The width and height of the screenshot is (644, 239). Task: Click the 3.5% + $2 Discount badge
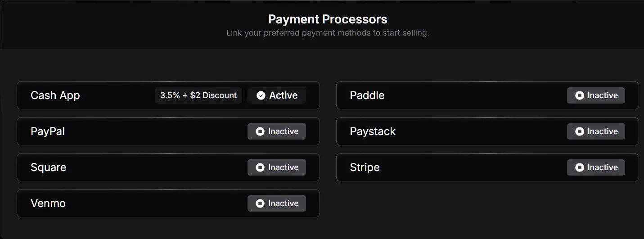pos(198,95)
